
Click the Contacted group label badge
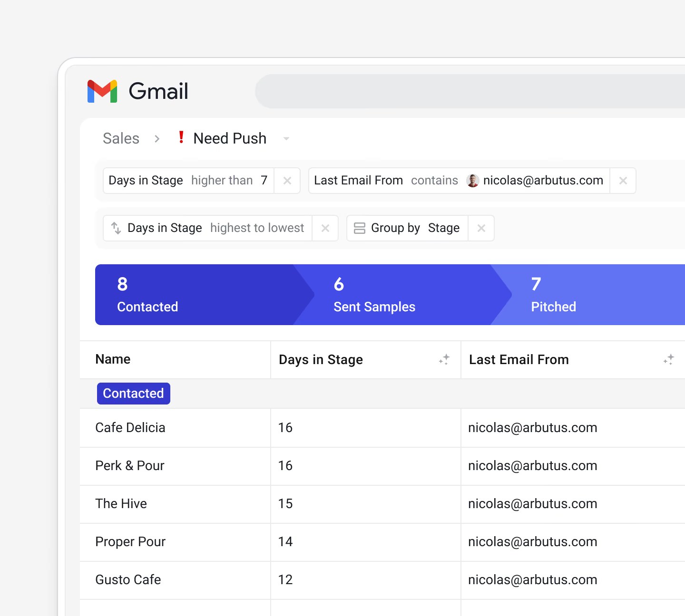click(134, 394)
